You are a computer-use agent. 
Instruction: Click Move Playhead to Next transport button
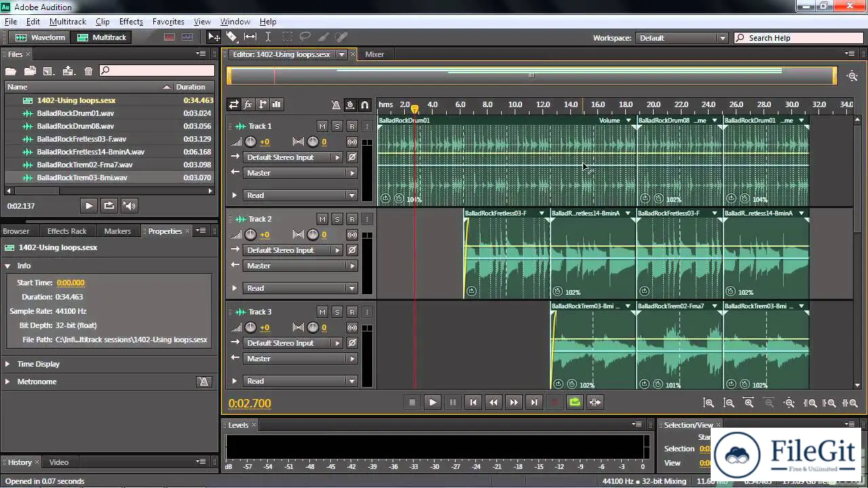534,402
